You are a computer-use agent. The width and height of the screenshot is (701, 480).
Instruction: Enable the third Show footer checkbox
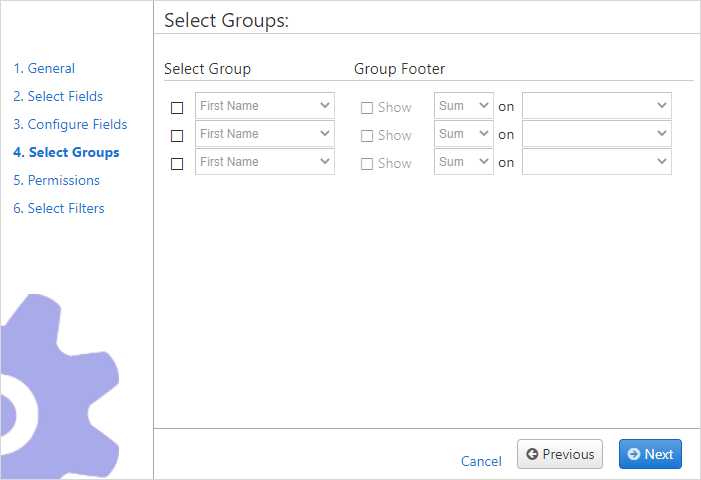click(367, 164)
